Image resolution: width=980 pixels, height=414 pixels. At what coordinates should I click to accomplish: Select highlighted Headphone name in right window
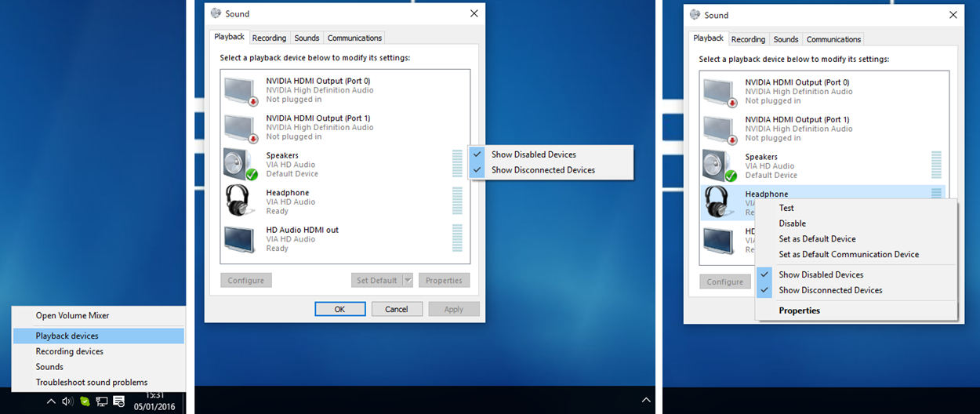[x=767, y=194]
